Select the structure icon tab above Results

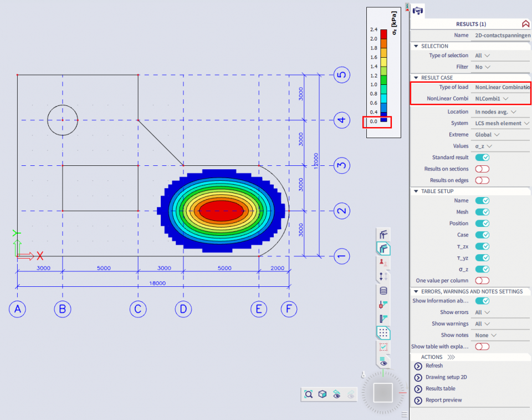point(418,10)
